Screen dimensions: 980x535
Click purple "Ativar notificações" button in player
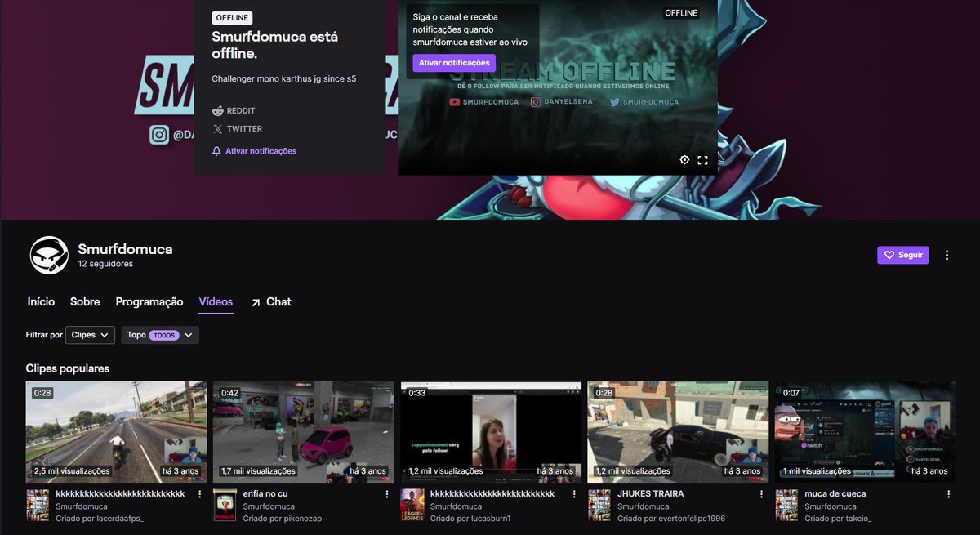click(x=454, y=63)
